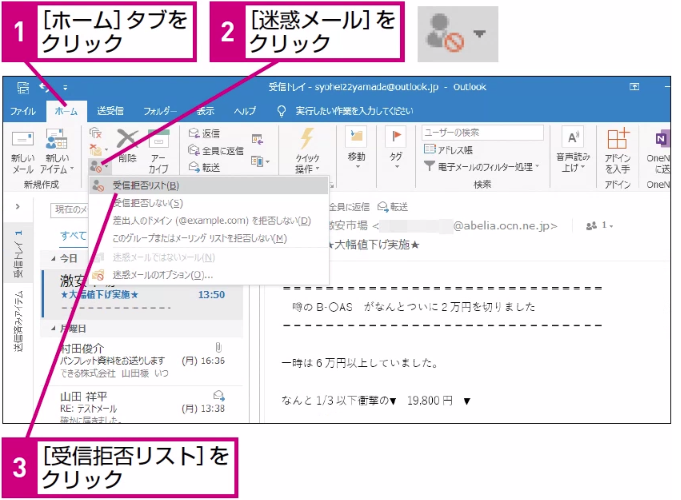
Task: Expand the folder pane chevron
Action: pos(18,207)
